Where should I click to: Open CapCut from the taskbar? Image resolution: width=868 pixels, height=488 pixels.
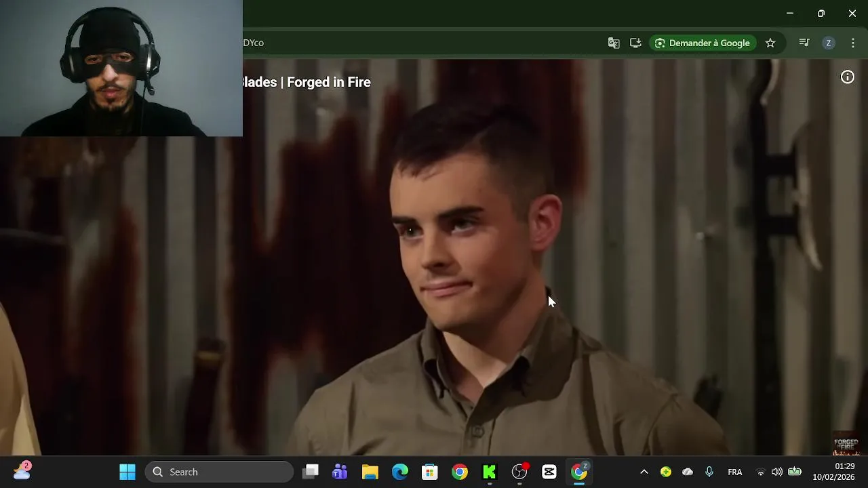[549, 472]
